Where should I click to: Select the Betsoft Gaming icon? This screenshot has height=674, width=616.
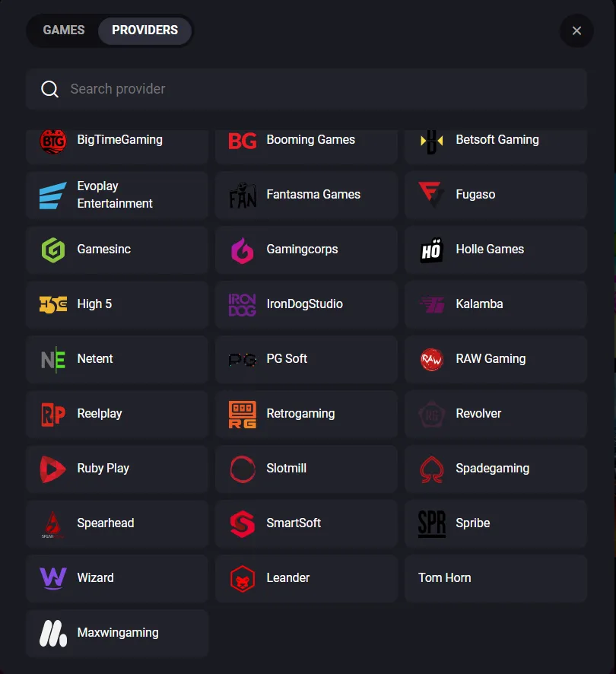430,140
